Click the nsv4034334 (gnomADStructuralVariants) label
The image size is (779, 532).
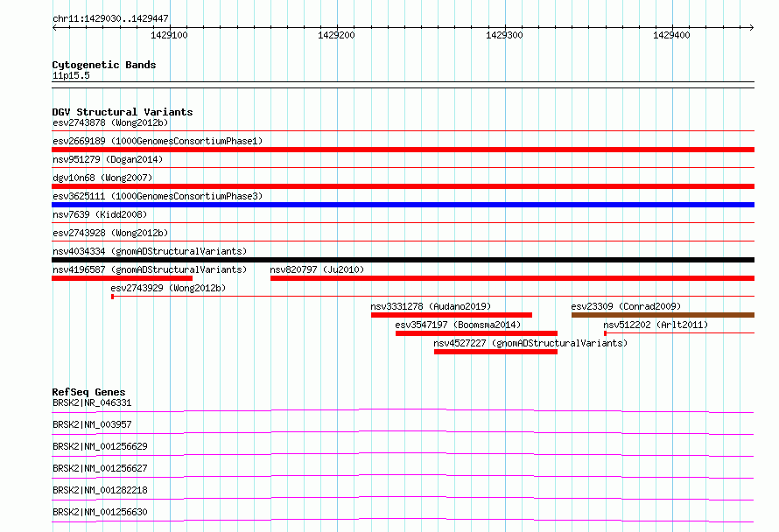point(150,251)
